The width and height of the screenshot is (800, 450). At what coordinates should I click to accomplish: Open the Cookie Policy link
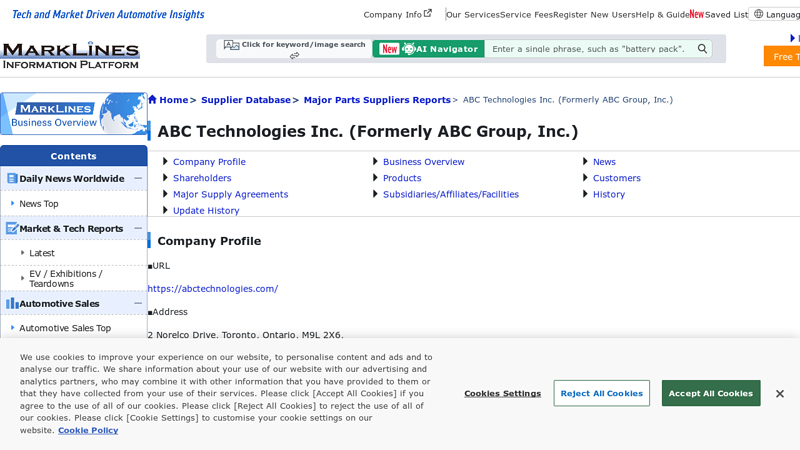coord(88,430)
